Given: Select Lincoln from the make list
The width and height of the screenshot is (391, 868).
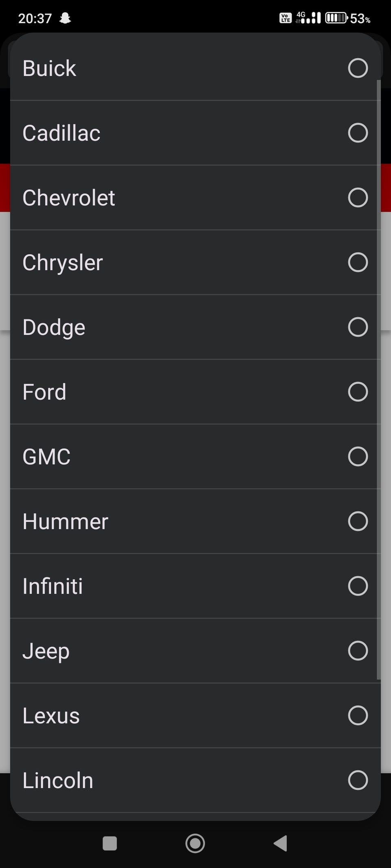Looking at the screenshot, I should coord(58,780).
